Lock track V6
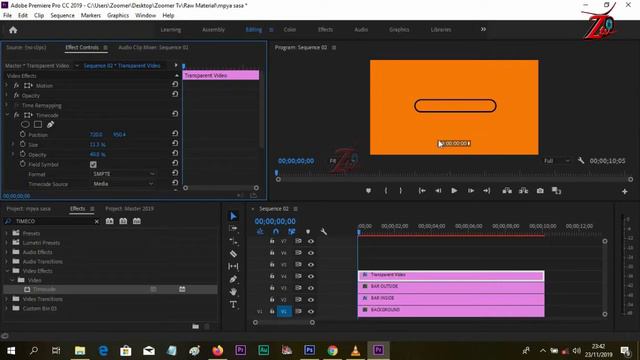The image size is (640, 360). 272,253
